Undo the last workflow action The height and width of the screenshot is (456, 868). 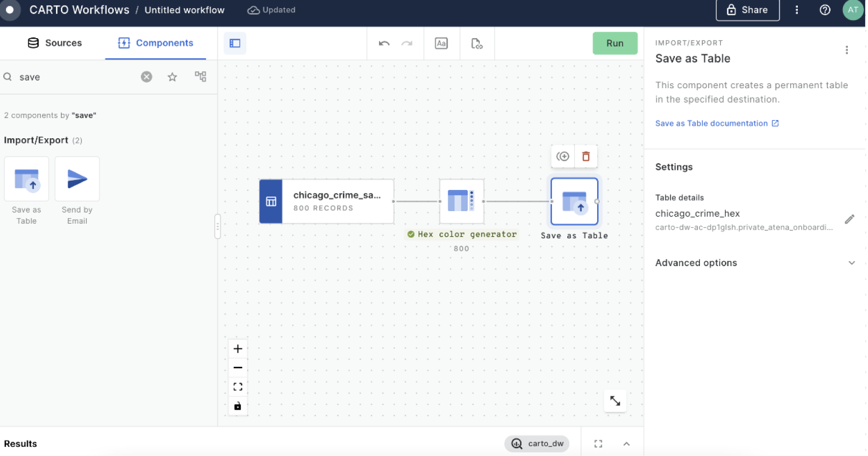pos(385,43)
